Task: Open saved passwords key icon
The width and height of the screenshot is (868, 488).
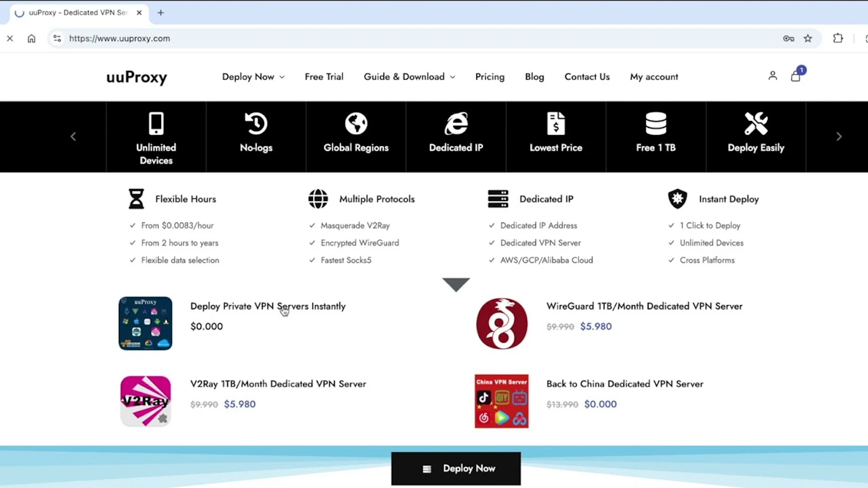Action: [789, 38]
